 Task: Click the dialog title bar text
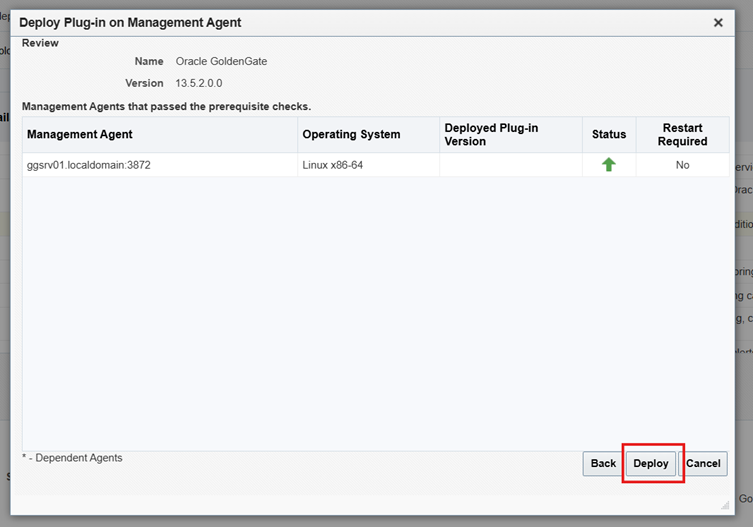(130, 22)
